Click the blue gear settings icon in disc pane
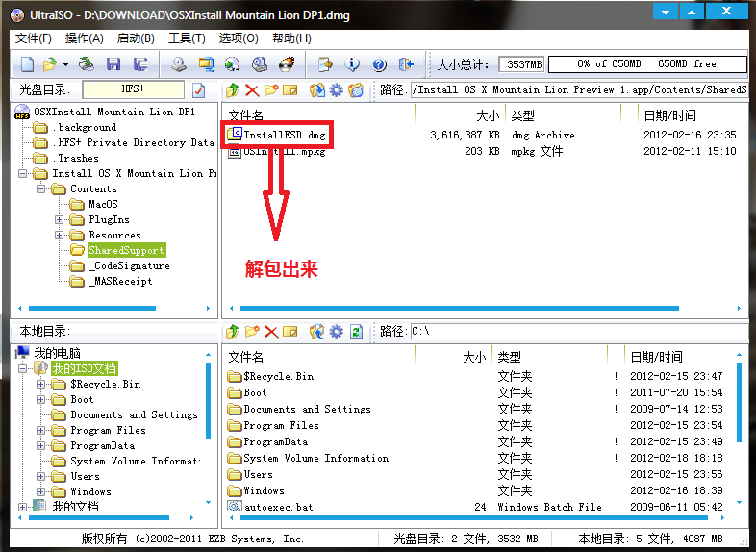 336,89
